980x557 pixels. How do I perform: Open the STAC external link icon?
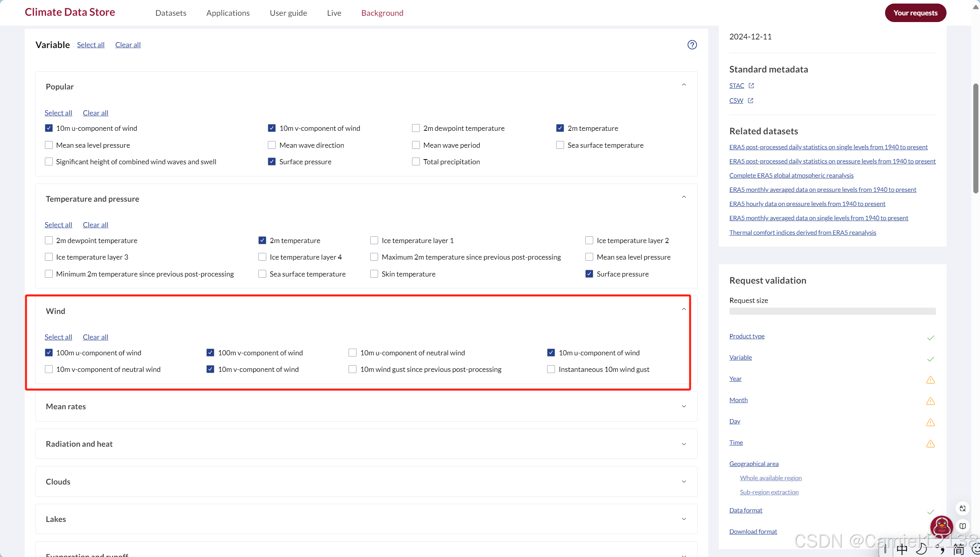(751, 86)
